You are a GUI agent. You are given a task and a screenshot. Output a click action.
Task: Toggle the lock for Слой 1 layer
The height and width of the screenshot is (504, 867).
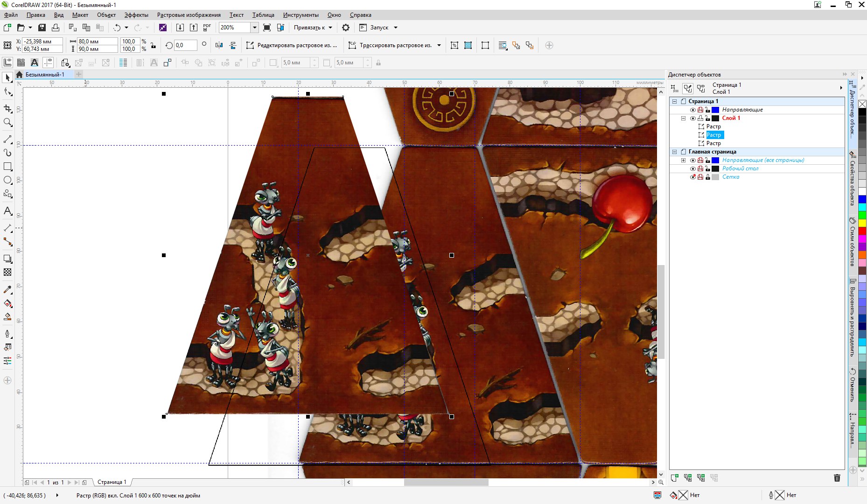pos(708,119)
